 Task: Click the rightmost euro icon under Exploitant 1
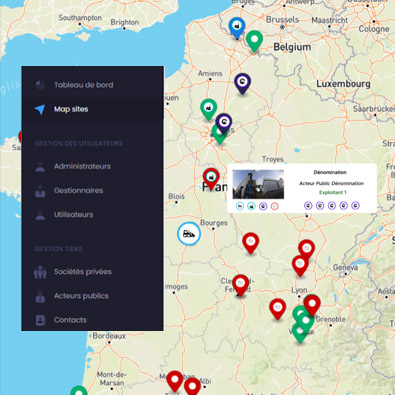click(x=355, y=206)
